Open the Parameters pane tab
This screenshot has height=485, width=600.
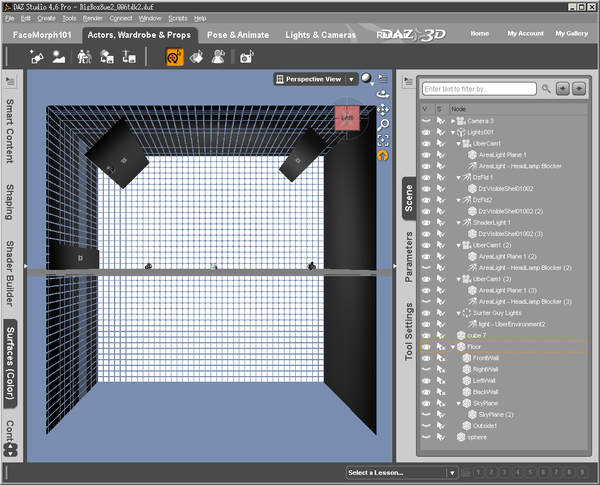pos(409,257)
